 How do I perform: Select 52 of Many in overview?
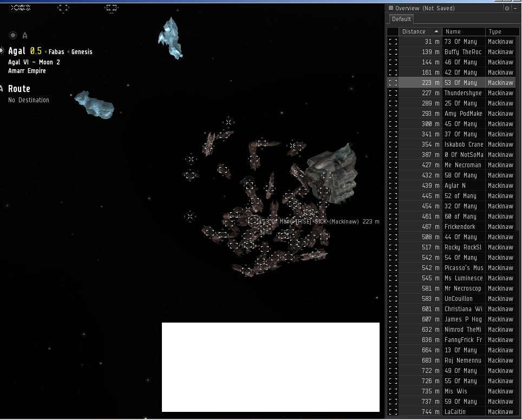451,196
